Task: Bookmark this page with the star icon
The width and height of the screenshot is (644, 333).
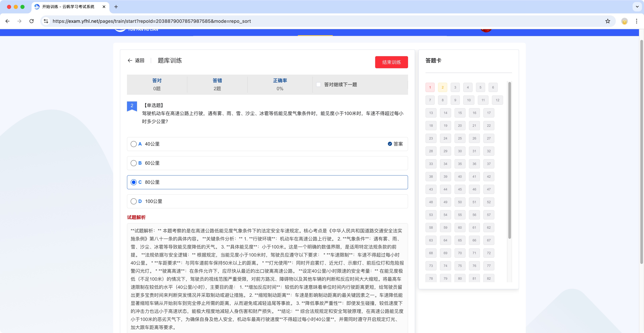Action: [608, 21]
